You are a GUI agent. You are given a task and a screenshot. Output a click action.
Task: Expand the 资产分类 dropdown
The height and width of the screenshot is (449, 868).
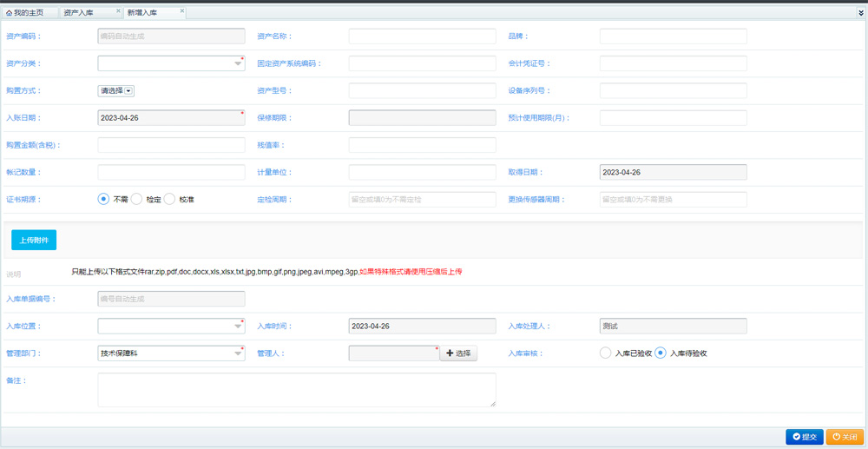point(238,63)
